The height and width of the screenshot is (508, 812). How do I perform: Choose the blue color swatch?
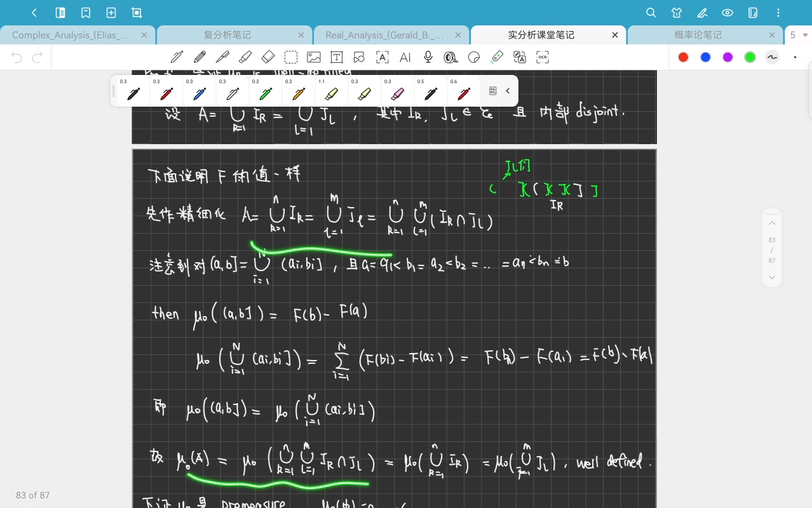coord(706,57)
